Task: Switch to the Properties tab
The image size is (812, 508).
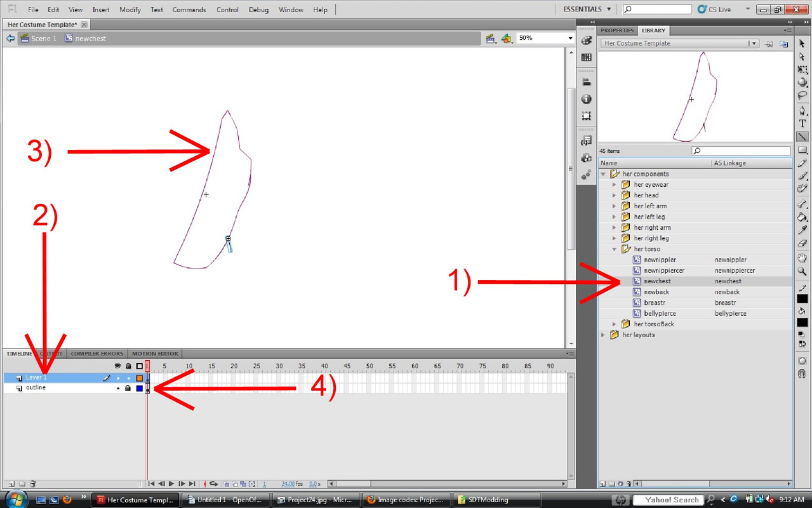Action: click(x=616, y=30)
